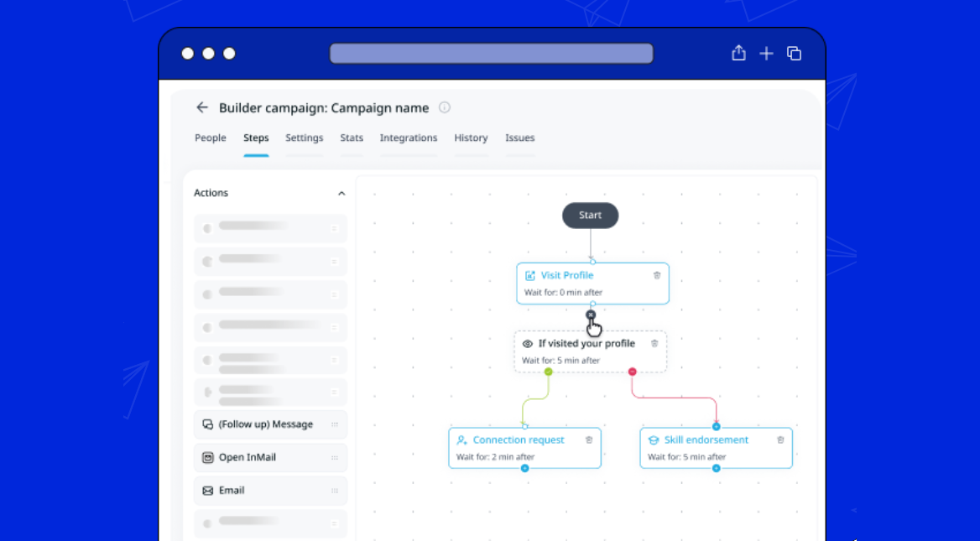Go back using the left arrow
The width and height of the screenshot is (980, 541).
click(x=202, y=107)
